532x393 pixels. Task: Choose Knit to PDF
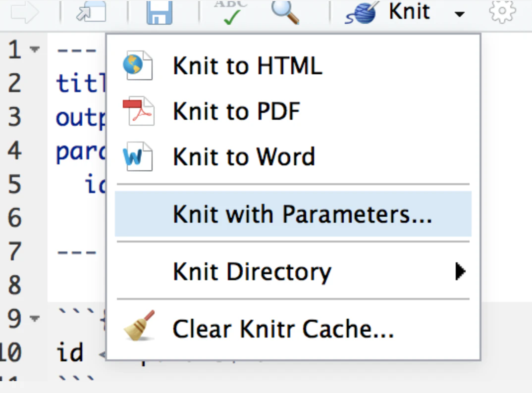click(x=293, y=111)
